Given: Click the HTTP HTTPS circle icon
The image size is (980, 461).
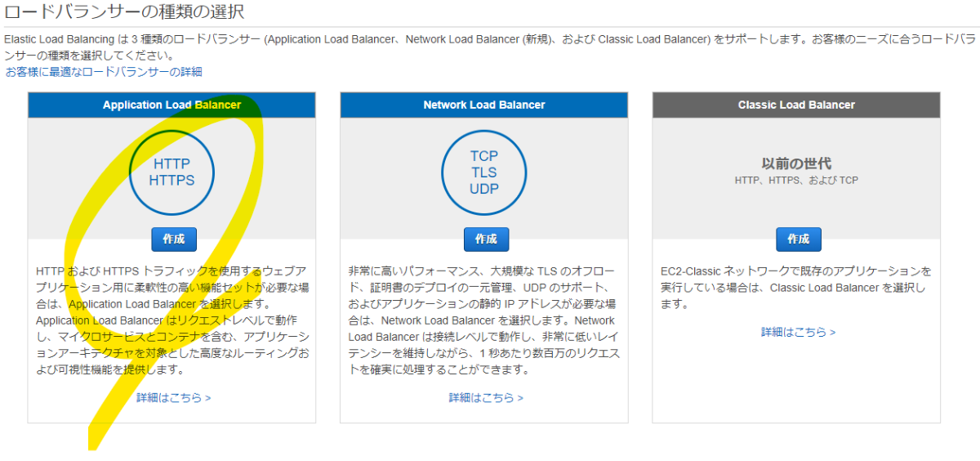Looking at the screenshot, I should (172, 172).
